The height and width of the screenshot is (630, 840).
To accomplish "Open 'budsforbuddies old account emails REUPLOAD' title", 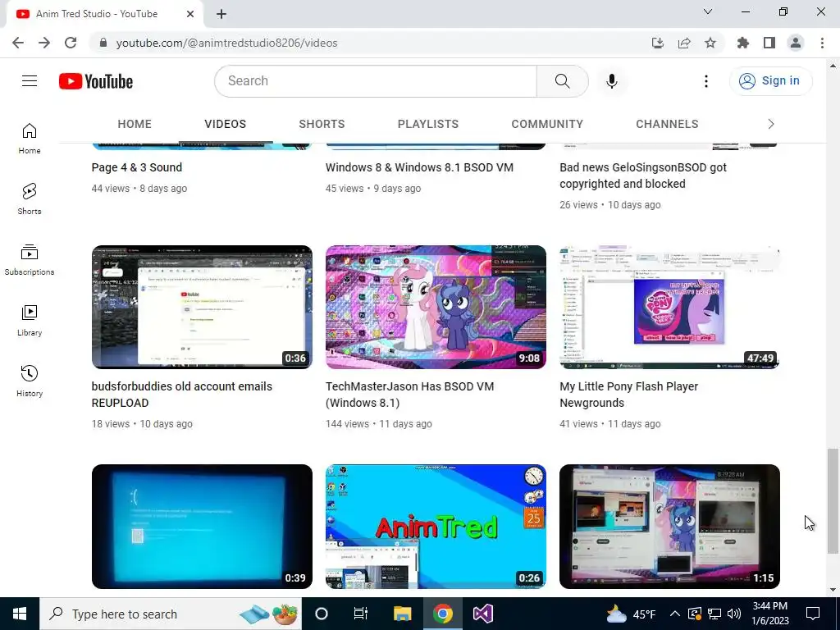I will tap(181, 395).
